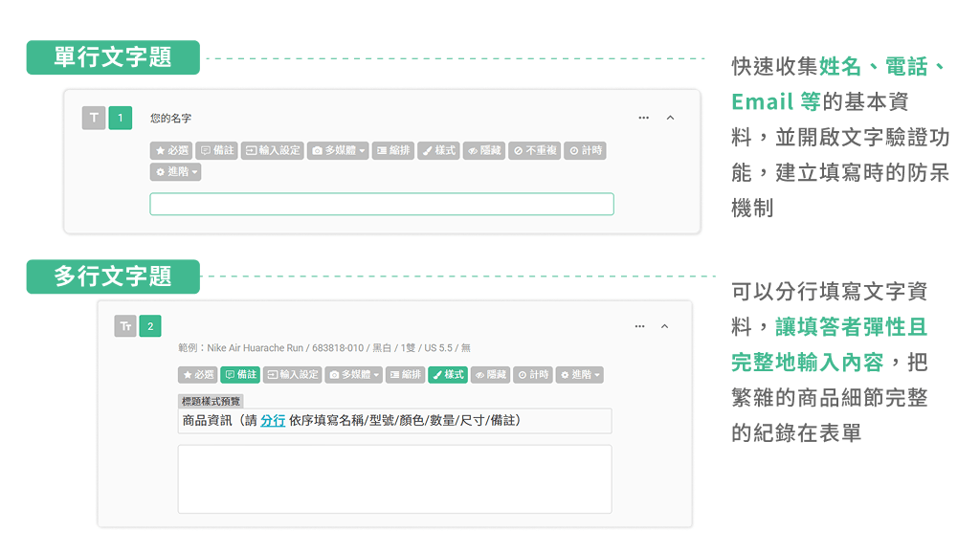Viewport: 980px width, 552px height.
Task: Select the green number 1 badge
Action: (121, 118)
